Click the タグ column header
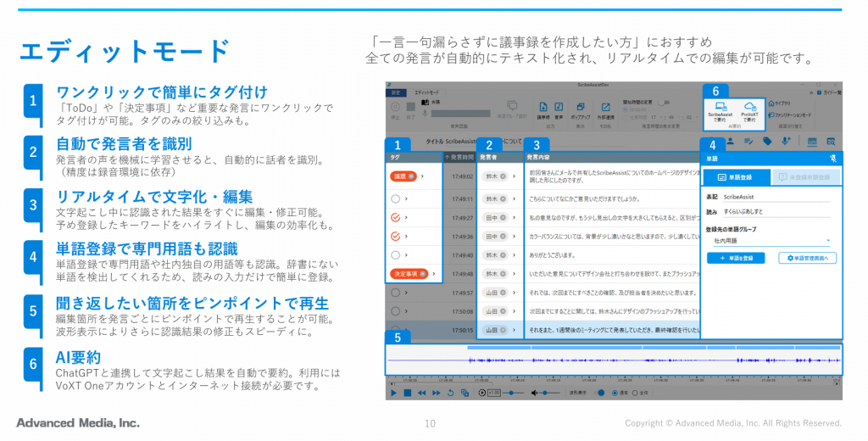Image resolution: width=868 pixels, height=441 pixels. (414, 158)
